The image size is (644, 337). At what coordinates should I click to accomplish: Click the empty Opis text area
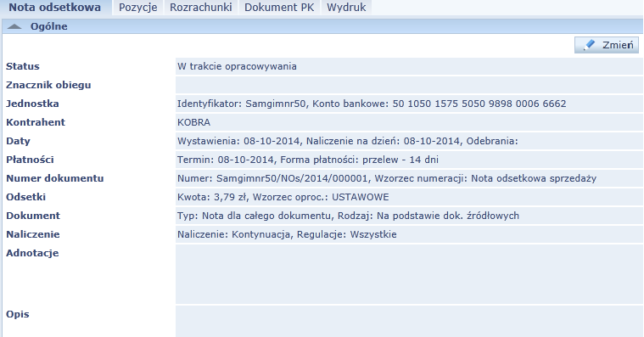click(409, 322)
